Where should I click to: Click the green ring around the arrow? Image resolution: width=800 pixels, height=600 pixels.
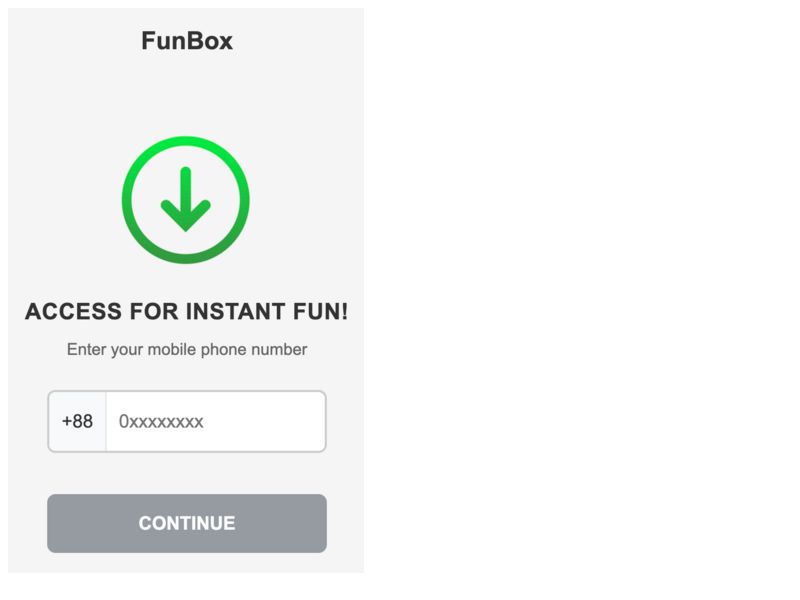tap(186, 141)
